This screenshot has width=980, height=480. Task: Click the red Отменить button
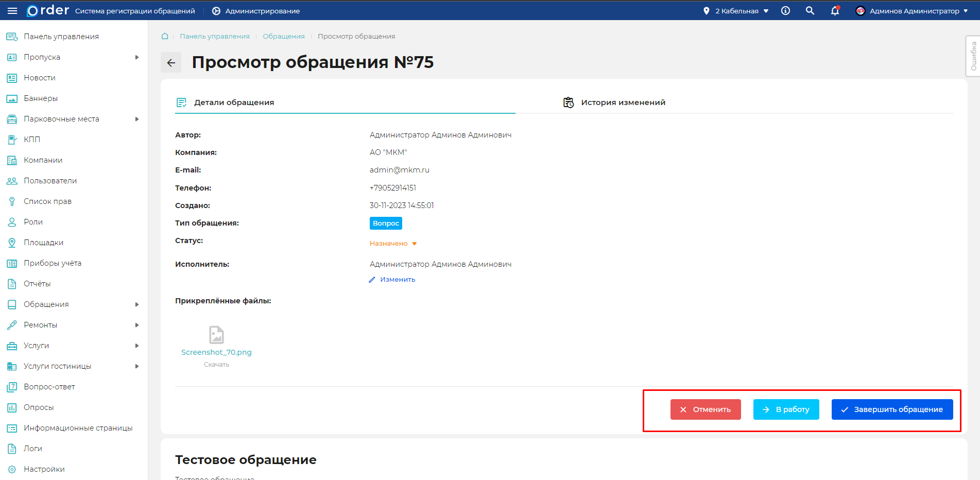coord(706,409)
